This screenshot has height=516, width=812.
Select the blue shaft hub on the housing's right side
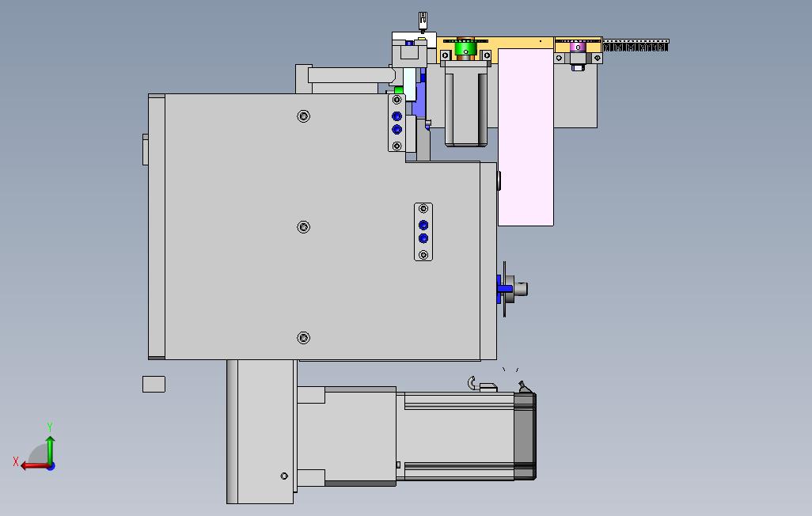click(503, 289)
